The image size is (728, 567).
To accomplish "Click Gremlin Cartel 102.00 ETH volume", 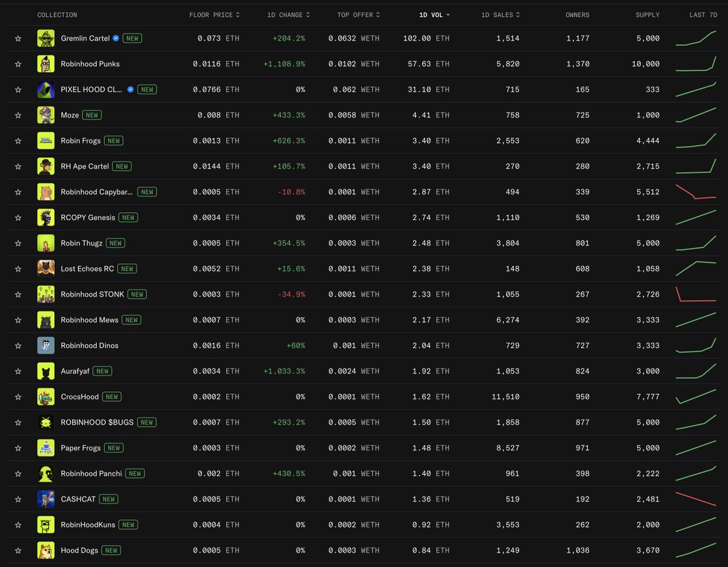I will pos(426,38).
